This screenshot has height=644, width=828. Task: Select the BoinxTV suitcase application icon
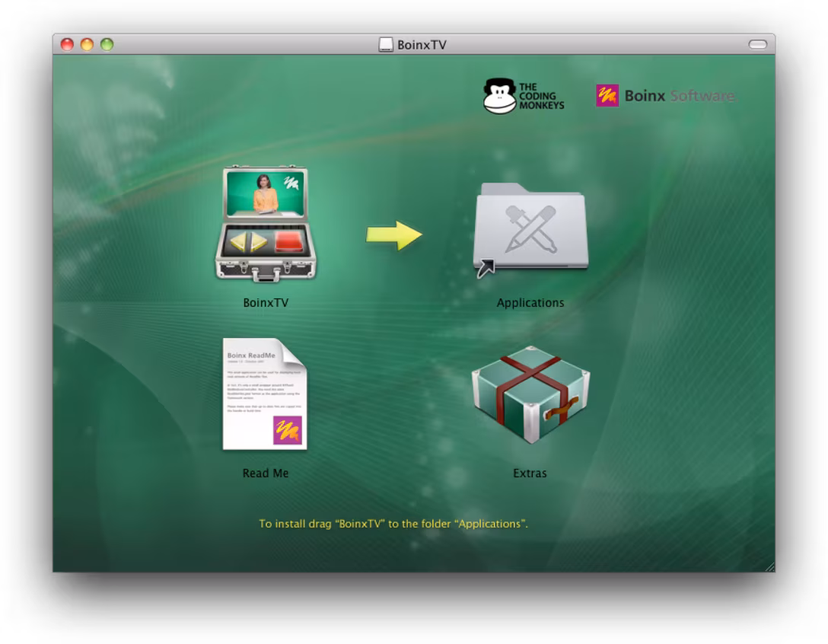point(266,224)
